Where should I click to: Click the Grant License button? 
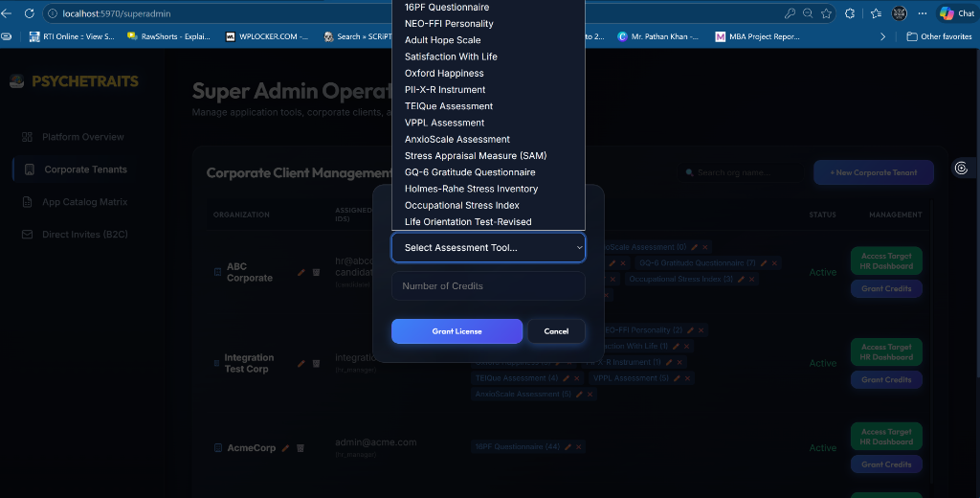click(x=457, y=331)
